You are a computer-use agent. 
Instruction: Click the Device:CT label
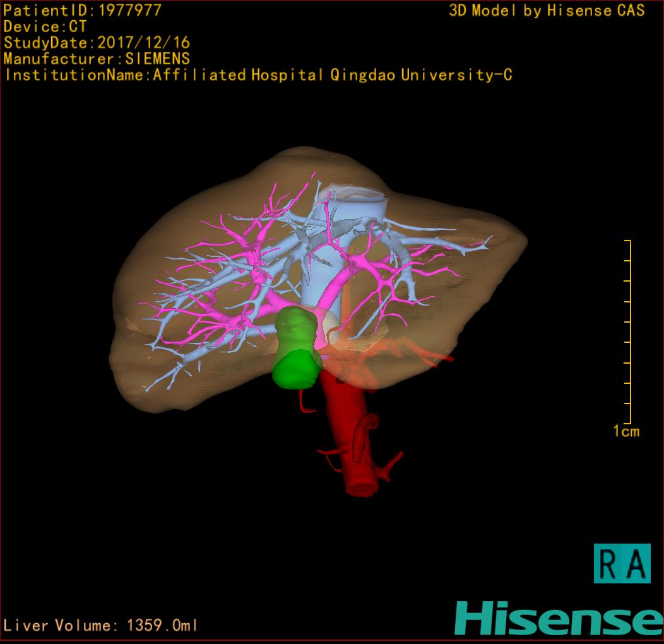pos(45,27)
